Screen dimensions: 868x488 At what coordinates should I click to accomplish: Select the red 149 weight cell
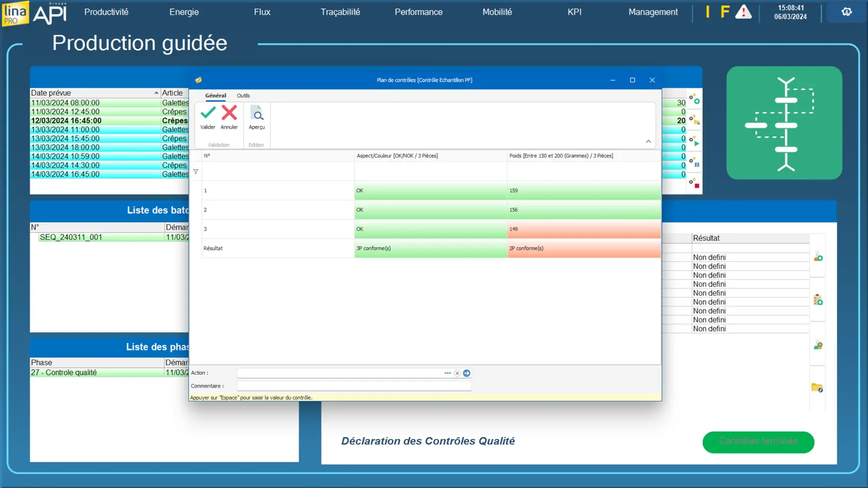tap(584, 229)
